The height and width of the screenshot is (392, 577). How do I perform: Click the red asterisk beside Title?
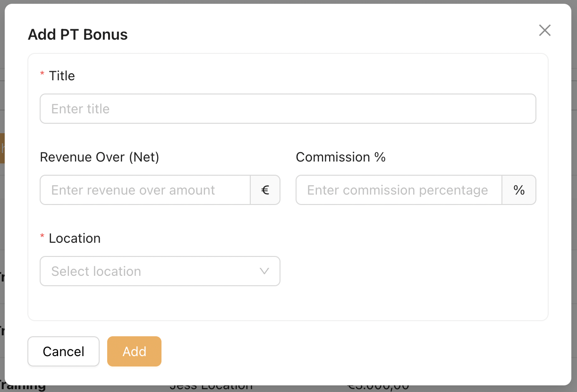coord(42,75)
